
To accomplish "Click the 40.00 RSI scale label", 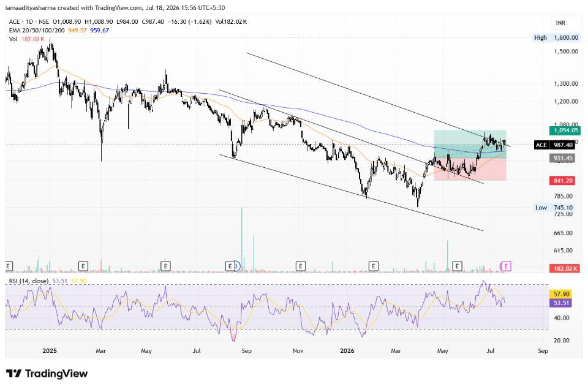I will [x=562, y=318].
